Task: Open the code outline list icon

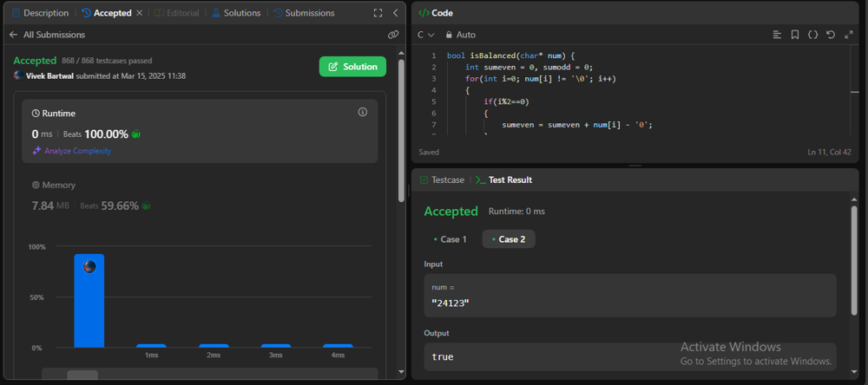Action: [x=777, y=35]
